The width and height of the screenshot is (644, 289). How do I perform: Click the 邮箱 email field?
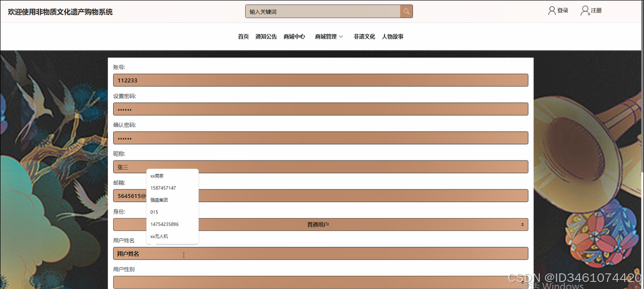click(x=321, y=195)
